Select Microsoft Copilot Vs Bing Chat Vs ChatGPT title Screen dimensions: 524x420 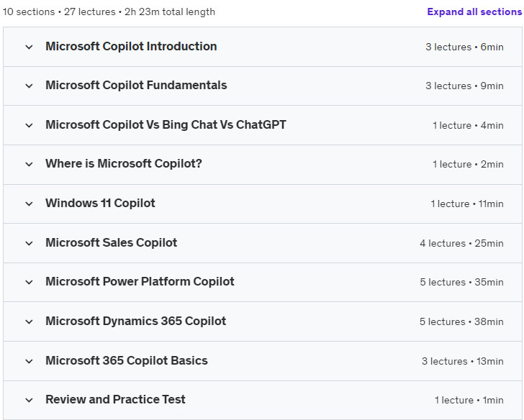click(166, 125)
